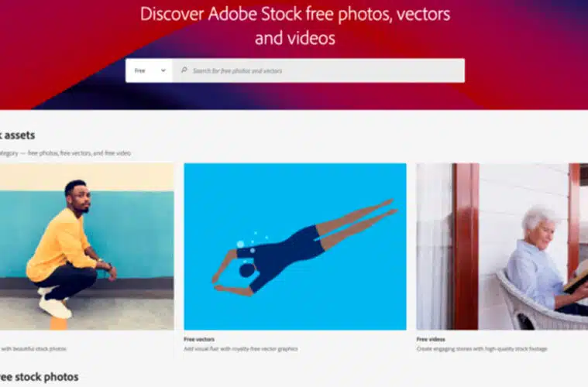Select the "Free" label in the search filter
The height and width of the screenshot is (387, 588).
pyautogui.click(x=140, y=70)
